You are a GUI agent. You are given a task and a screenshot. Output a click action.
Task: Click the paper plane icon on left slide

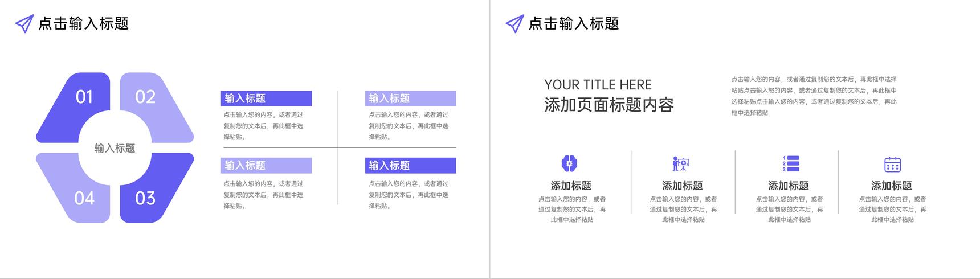coord(24,24)
